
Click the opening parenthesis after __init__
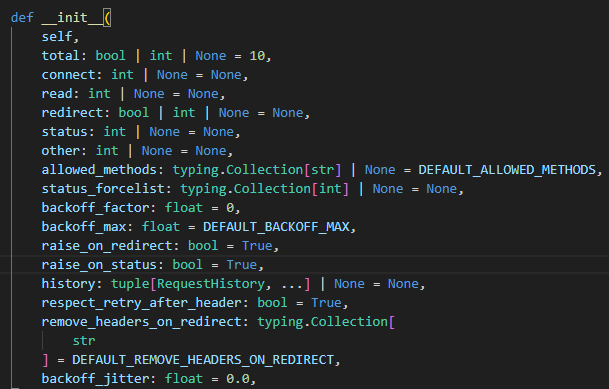click(x=107, y=18)
